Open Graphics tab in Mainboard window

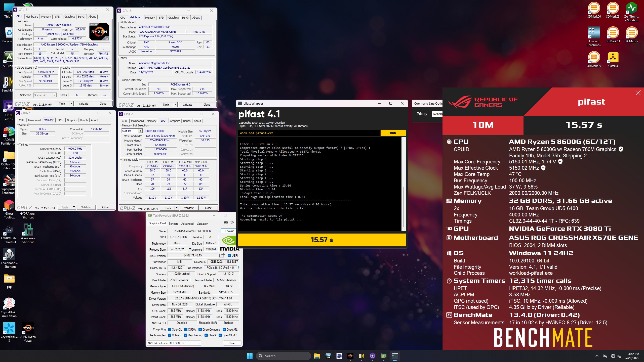173,18
